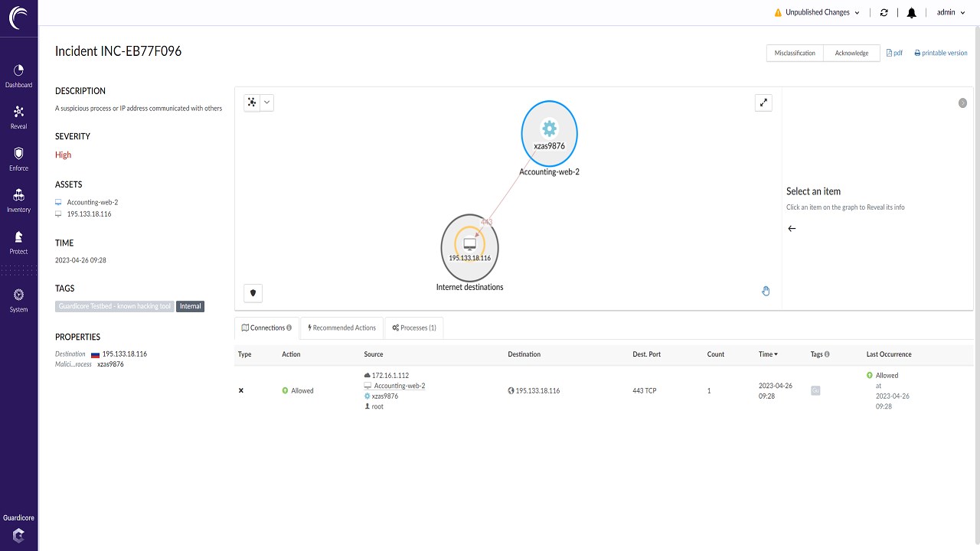Open the Reveal section in sidebar
The height and width of the screenshot is (551, 980).
[18, 118]
